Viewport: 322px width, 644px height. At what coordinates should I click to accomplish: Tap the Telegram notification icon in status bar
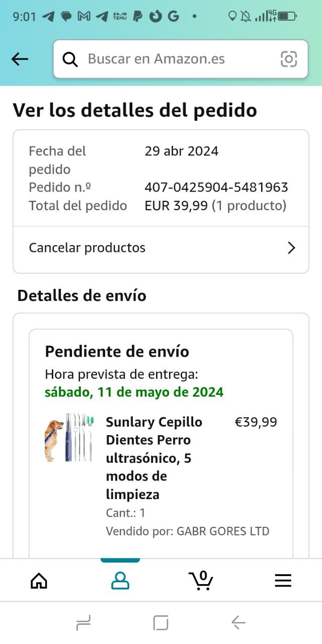coord(48,16)
